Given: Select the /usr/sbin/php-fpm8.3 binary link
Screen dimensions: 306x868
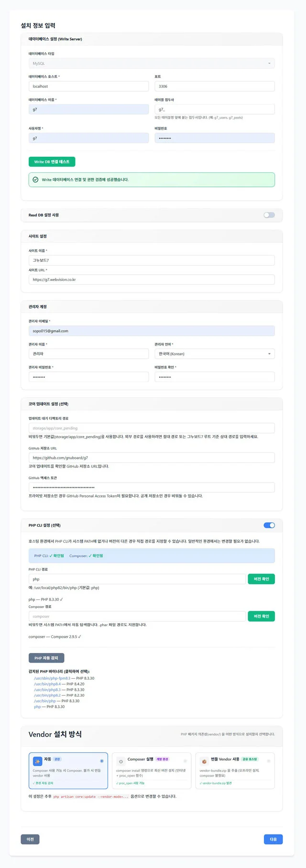Looking at the screenshot, I should (52, 678).
